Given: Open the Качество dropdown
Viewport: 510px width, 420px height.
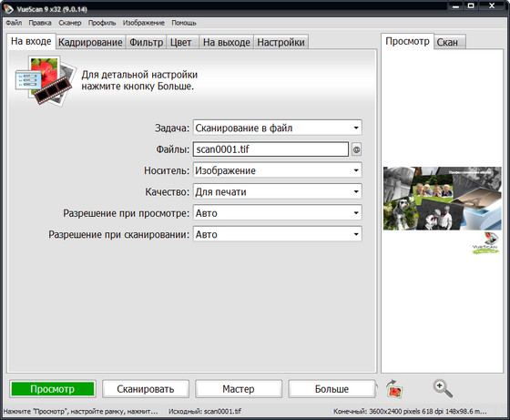Looking at the screenshot, I should coord(278,192).
